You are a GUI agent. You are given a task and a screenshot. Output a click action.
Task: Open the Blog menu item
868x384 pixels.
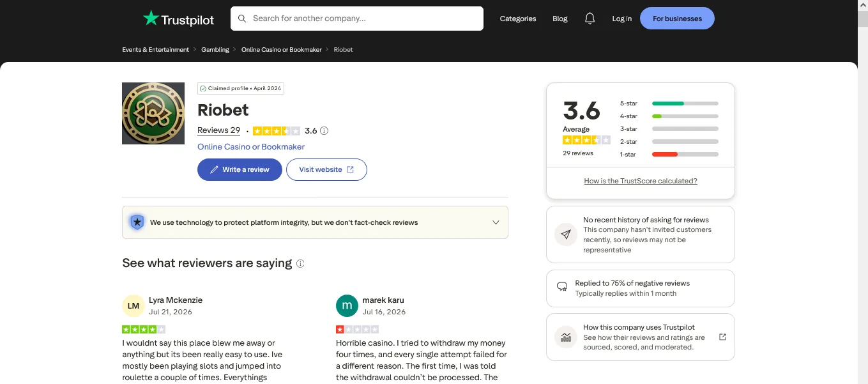pos(560,19)
